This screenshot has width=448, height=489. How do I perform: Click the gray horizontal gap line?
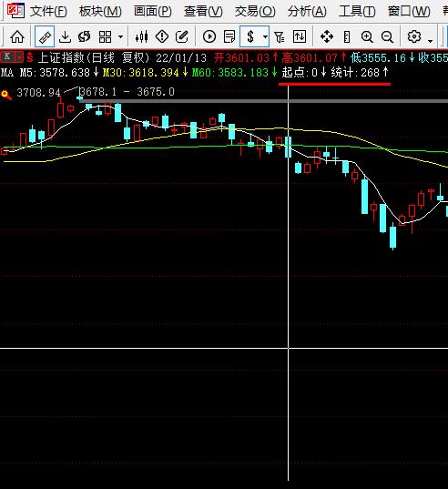point(264,101)
